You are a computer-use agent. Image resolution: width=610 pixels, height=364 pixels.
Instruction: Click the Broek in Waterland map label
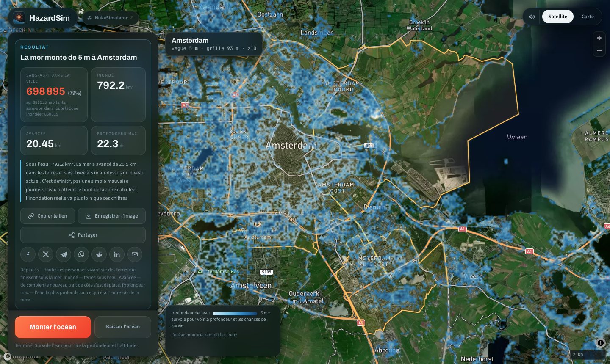pos(419,25)
